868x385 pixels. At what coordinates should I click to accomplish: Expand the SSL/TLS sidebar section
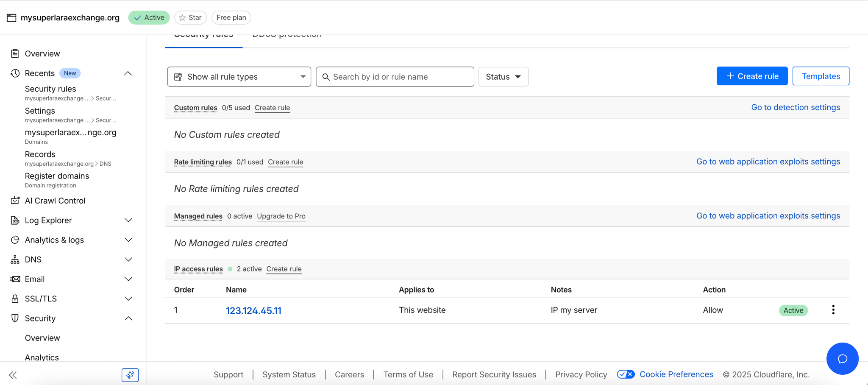(x=128, y=299)
